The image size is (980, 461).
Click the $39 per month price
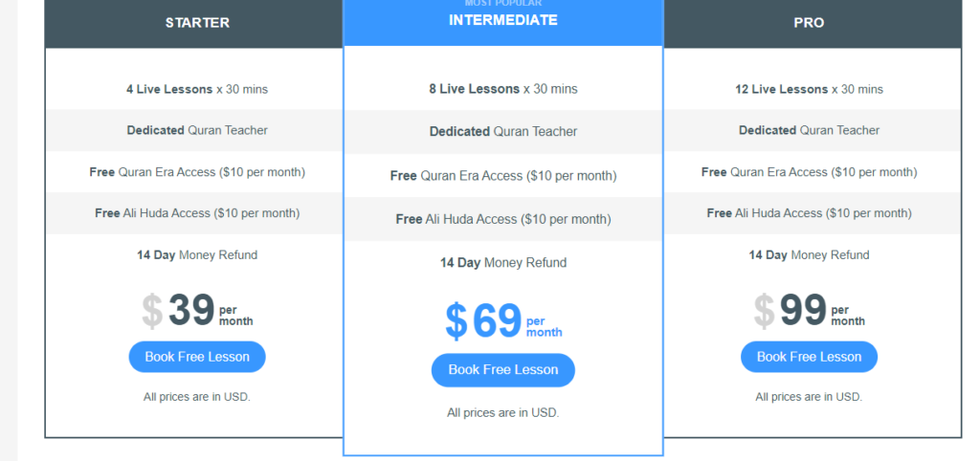pyautogui.click(x=197, y=311)
